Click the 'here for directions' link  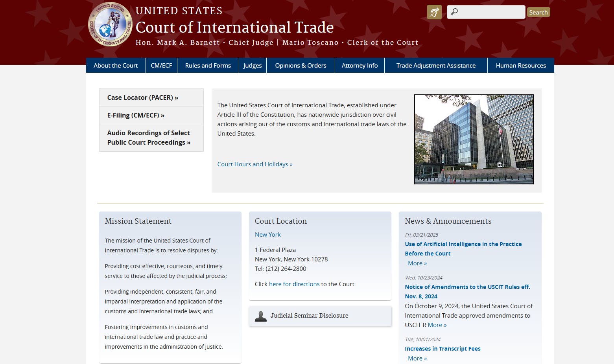[294, 284]
